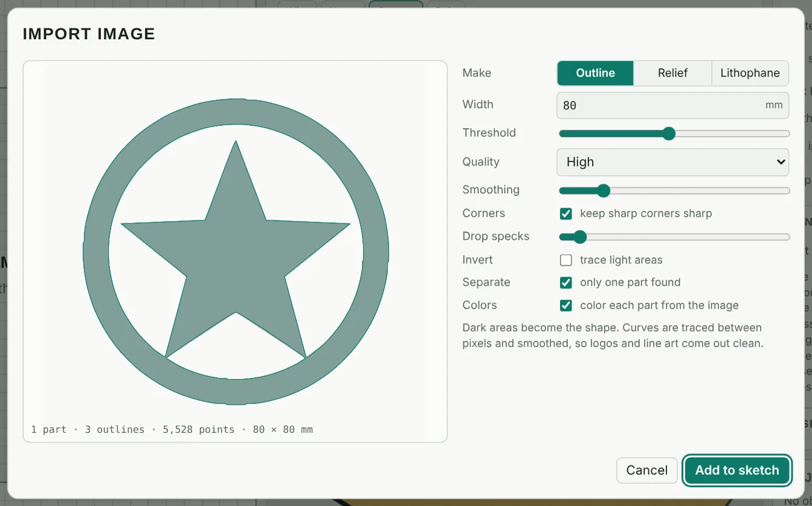The width and height of the screenshot is (812, 506).
Task: Choose the Lithophane make mode
Action: (x=750, y=73)
